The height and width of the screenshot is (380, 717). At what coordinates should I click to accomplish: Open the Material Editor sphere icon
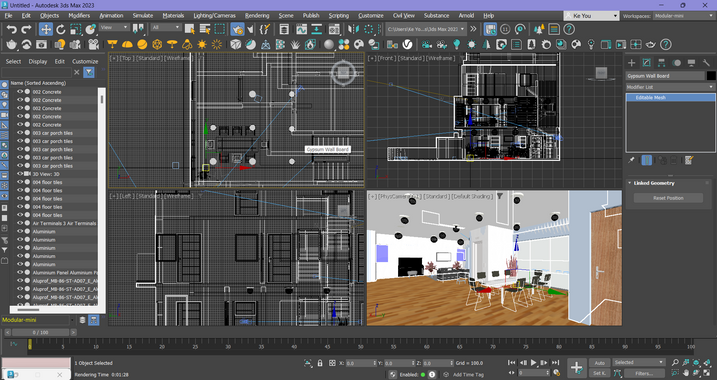click(329, 44)
